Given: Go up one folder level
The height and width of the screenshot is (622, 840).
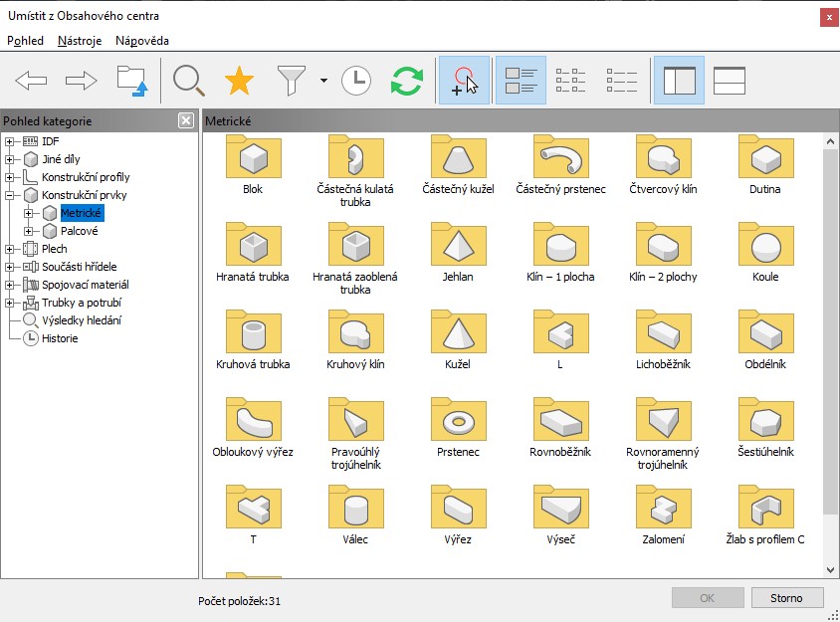Looking at the screenshot, I should pyautogui.click(x=132, y=82).
